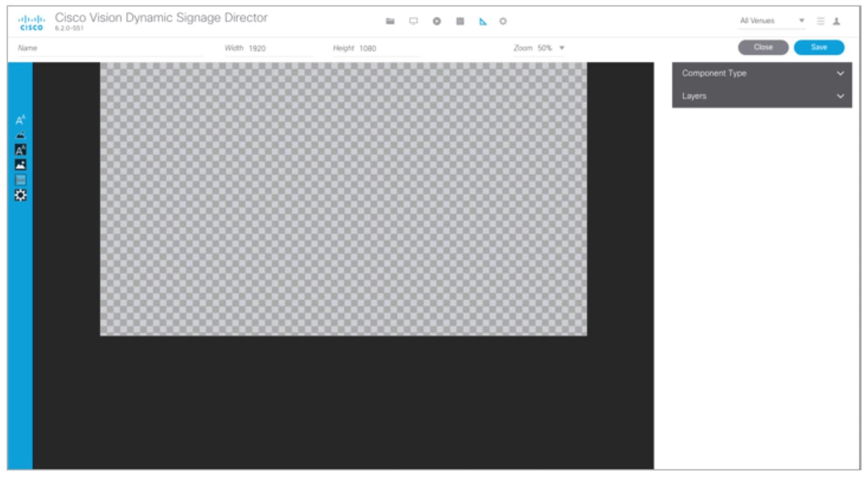Click the Close button
Screen dimensions: 868x478
point(763,47)
